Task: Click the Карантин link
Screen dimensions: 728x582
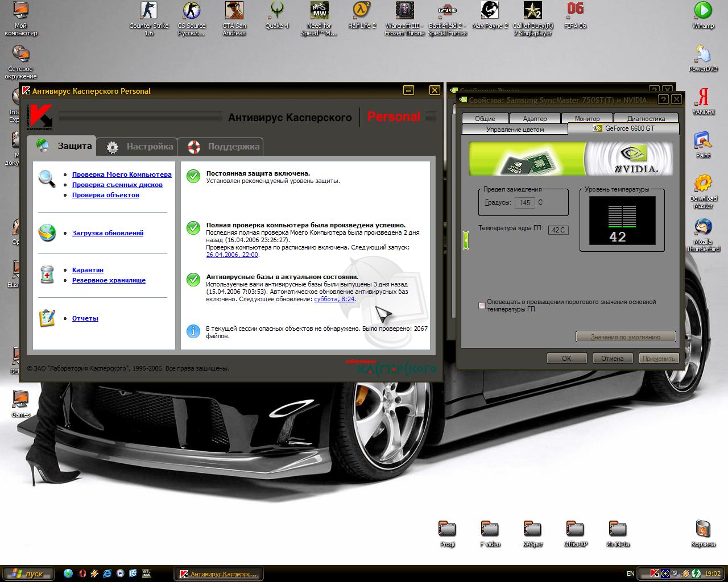Action: [x=88, y=270]
